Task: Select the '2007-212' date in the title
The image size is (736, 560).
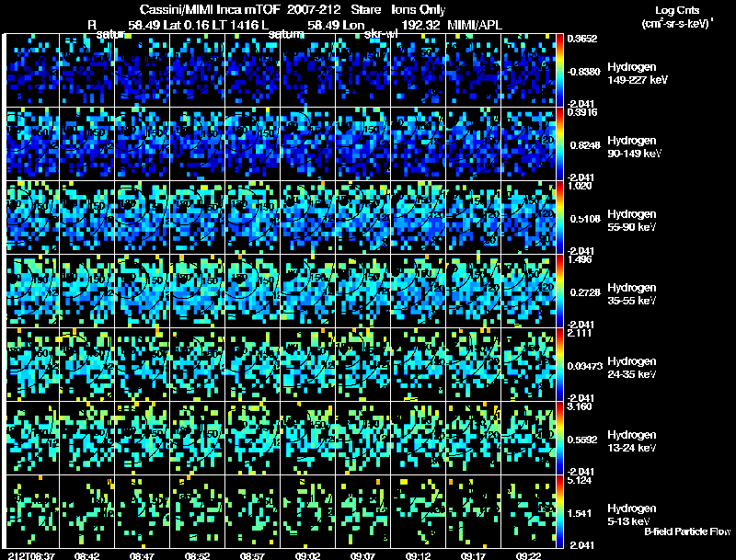Action: click(x=314, y=9)
